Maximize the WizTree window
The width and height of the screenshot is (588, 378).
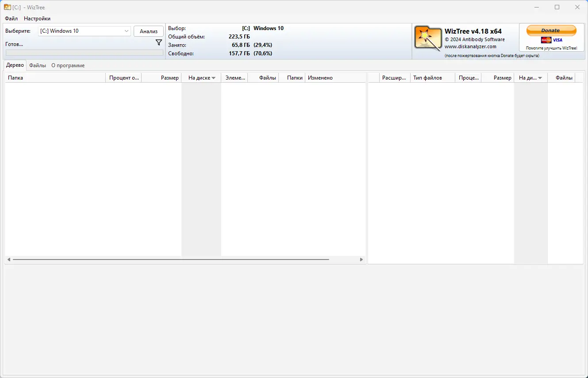[557, 7]
